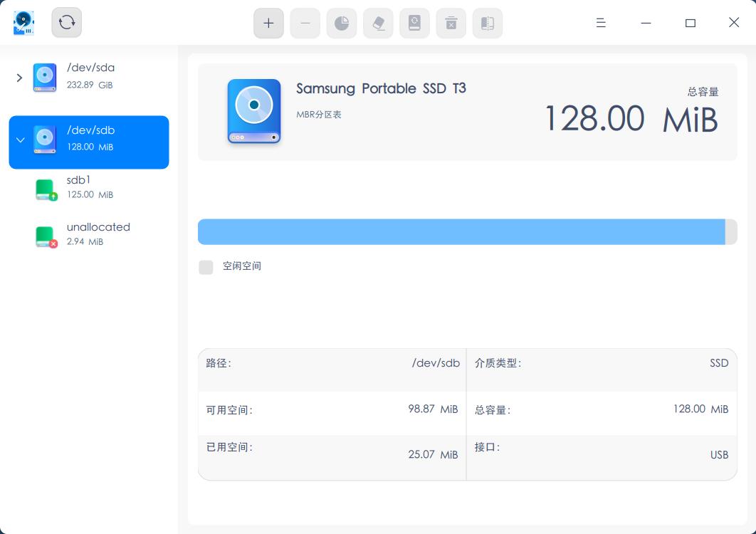Click the disk health check toolbar icon
Viewport: 756px width, 534px height.
pyautogui.click(x=415, y=22)
